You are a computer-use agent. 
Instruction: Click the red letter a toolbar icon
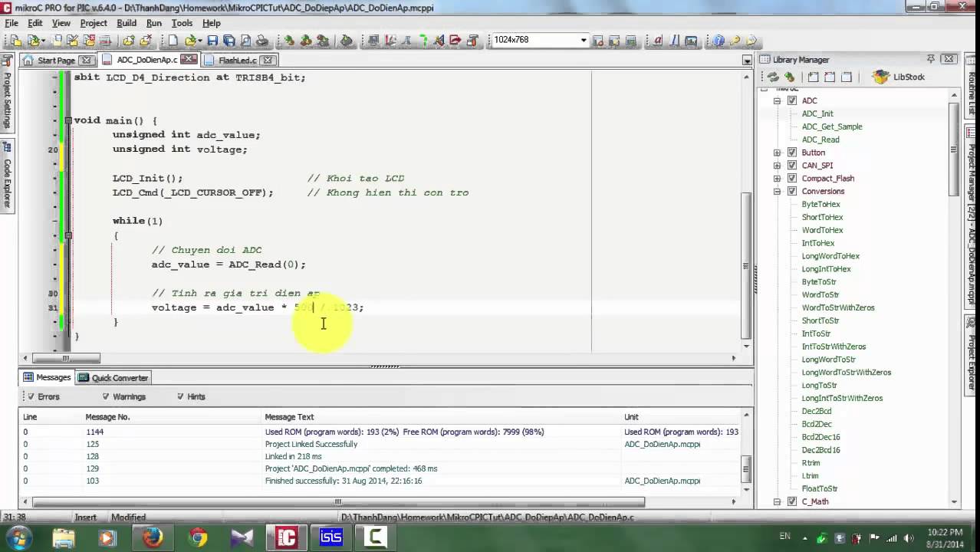click(x=658, y=41)
